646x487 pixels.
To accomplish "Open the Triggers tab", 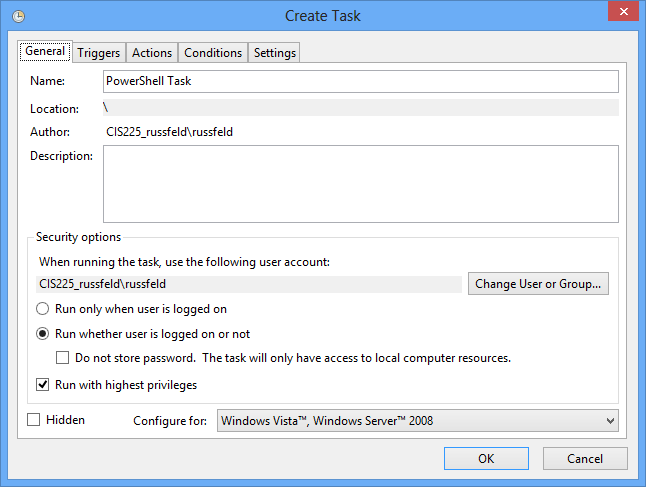I will click(99, 53).
